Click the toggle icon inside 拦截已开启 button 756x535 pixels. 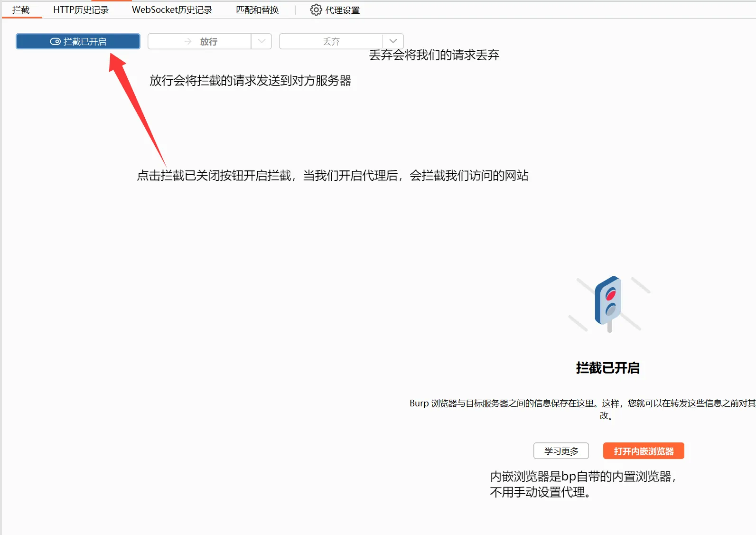(x=55, y=42)
